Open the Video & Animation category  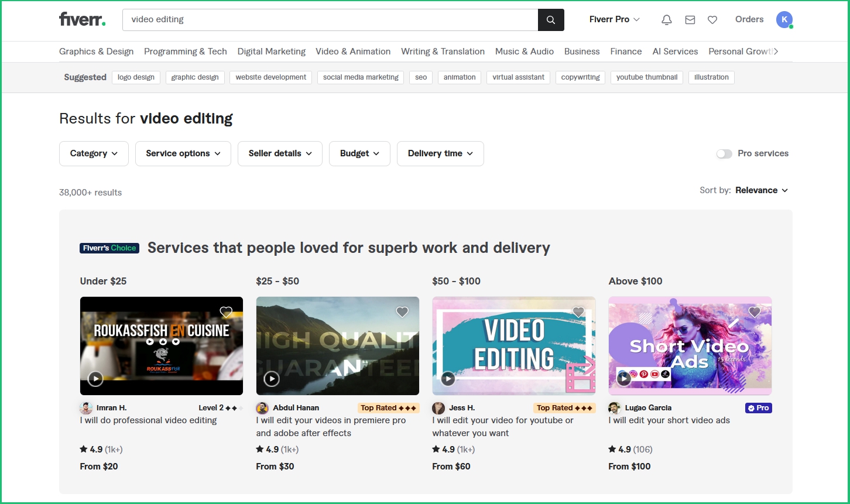[353, 52]
